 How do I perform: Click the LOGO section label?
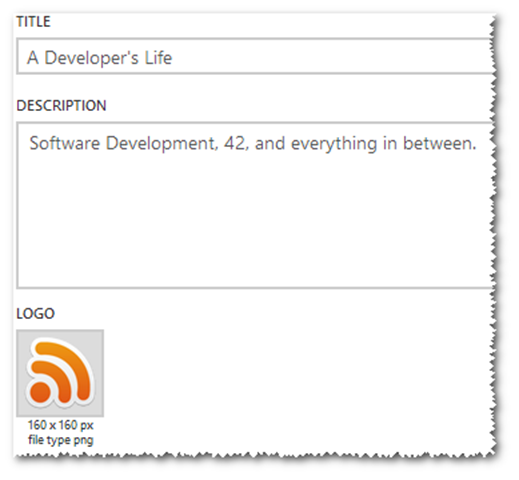[x=35, y=314]
